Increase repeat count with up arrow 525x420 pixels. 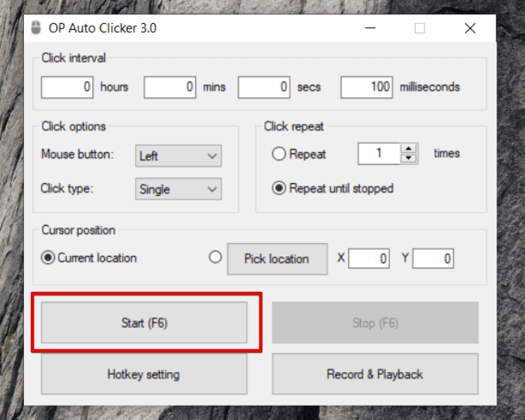click(409, 148)
